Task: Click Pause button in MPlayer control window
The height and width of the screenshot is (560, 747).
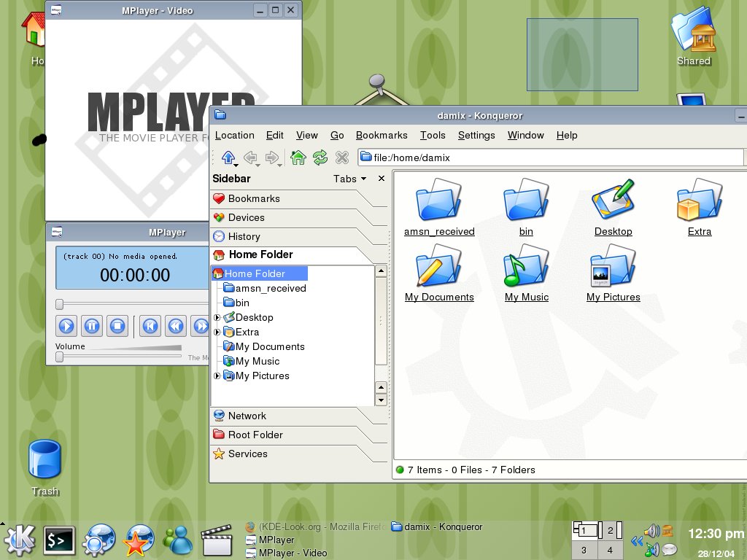Action: coord(92,326)
